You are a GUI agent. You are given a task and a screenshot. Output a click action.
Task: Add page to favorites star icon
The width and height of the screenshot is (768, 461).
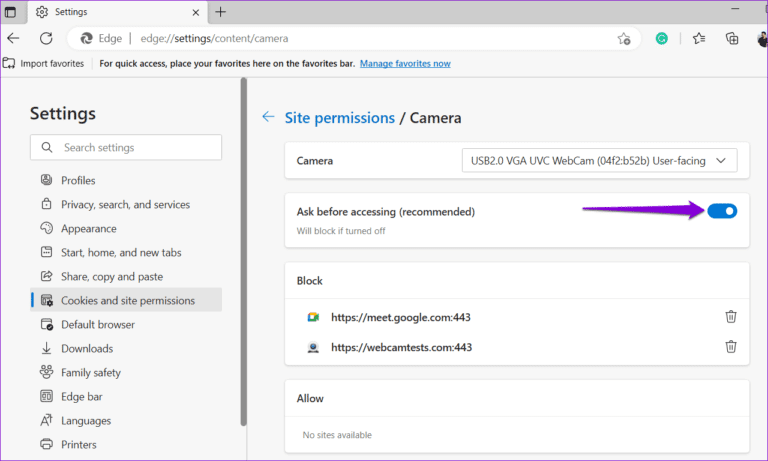click(x=624, y=39)
